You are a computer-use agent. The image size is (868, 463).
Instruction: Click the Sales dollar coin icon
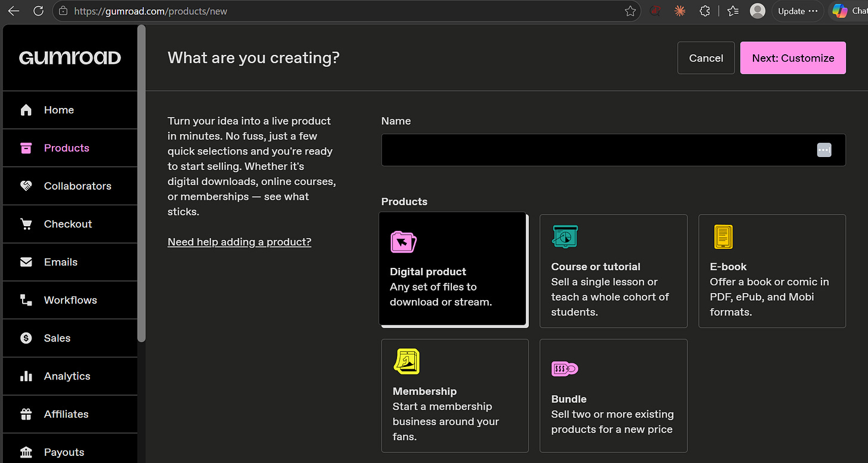pyautogui.click(x=26, y=338)
